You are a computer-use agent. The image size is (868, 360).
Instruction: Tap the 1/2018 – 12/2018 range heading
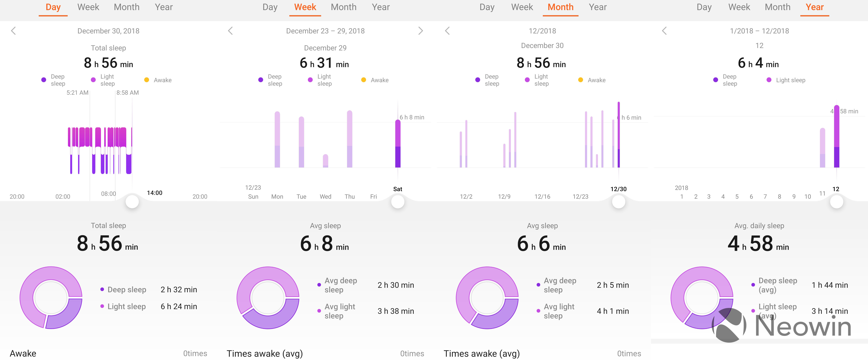tap(759, 31)
